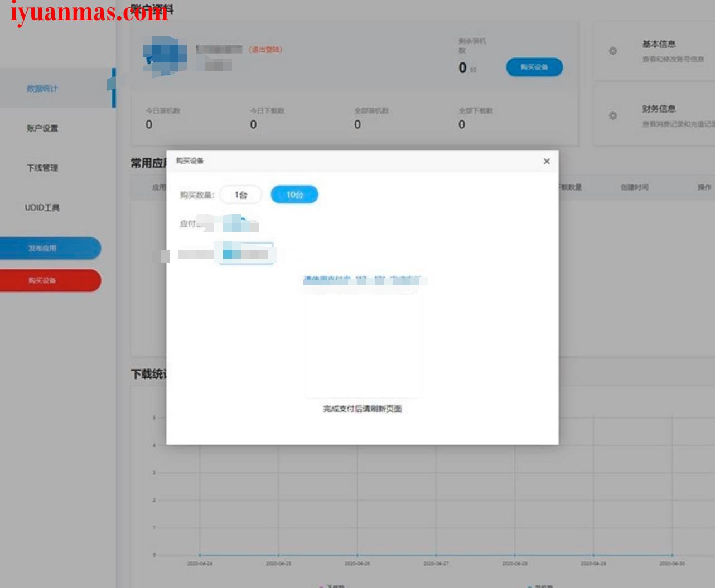Select the 10台 purchase quantity option
This screenshot has height=588, width=715.
coord(294,195)
